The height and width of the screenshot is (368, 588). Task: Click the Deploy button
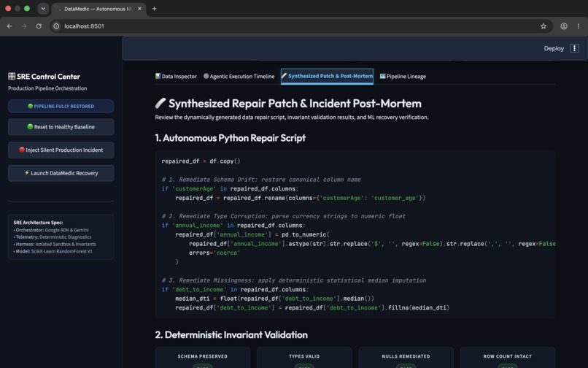(x=554, y=48)
